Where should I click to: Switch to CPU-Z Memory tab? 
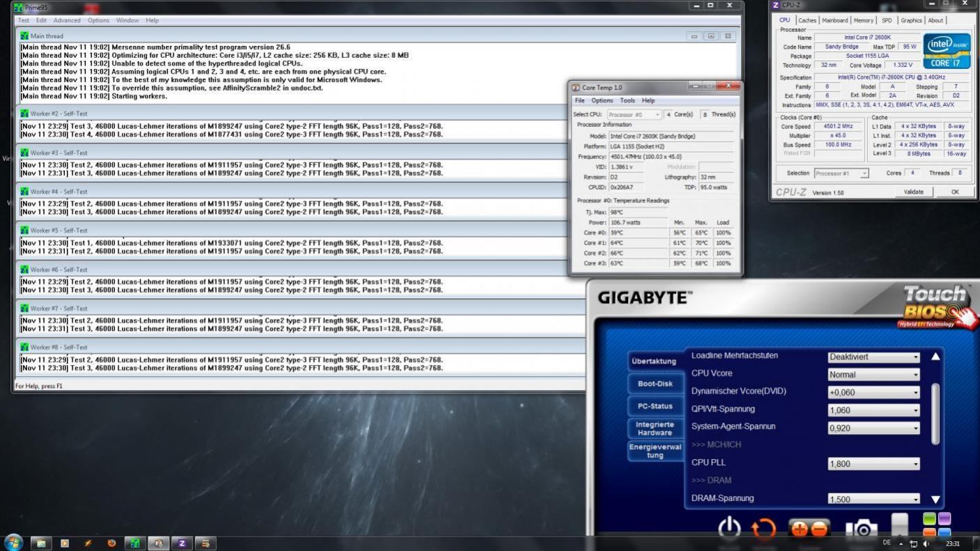(x=863, y=20)
